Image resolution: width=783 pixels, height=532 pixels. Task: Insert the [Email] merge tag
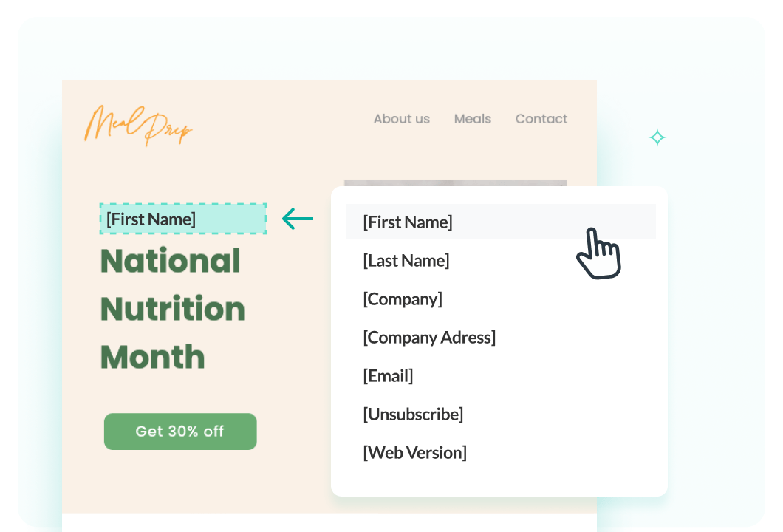click(388, 376)
